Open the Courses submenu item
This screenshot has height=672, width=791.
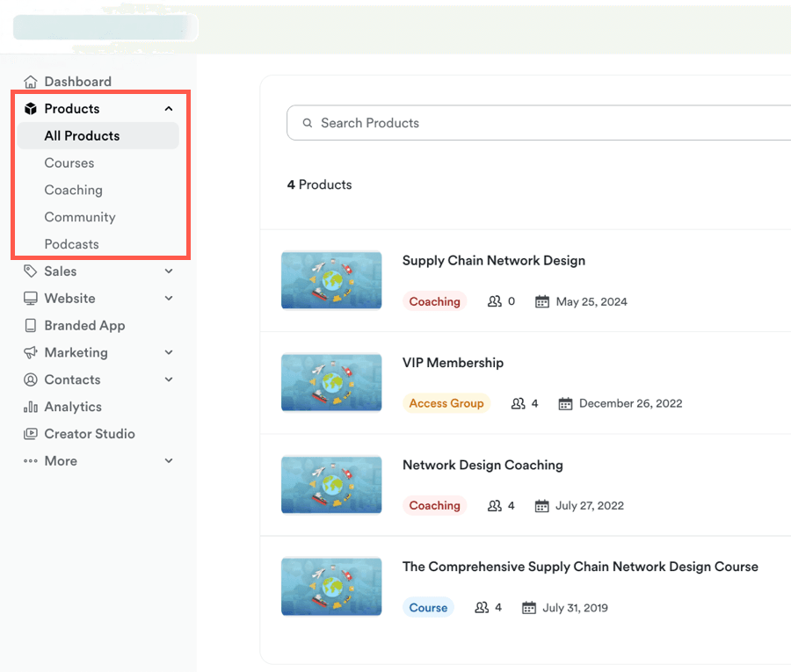click(69, 163)
